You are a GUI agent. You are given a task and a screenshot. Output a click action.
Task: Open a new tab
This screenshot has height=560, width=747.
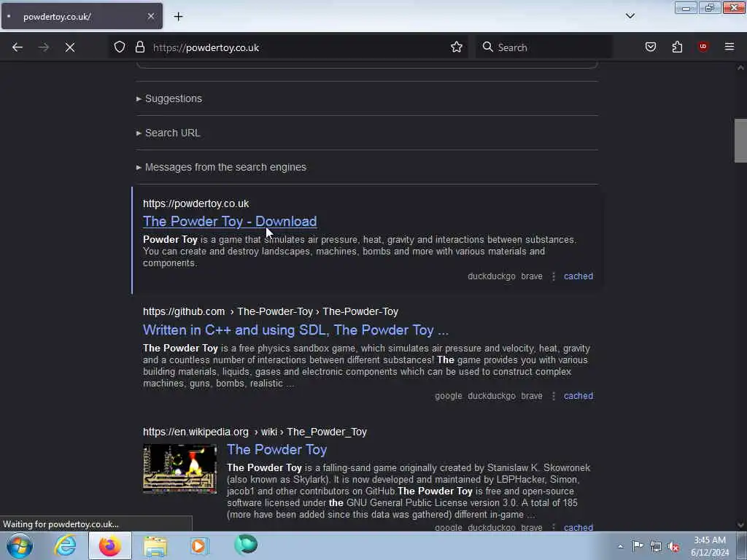178,16
